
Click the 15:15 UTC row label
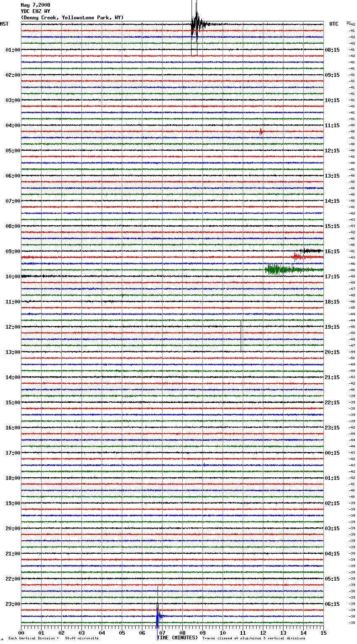pyautogui.click(x=332, y=226)
